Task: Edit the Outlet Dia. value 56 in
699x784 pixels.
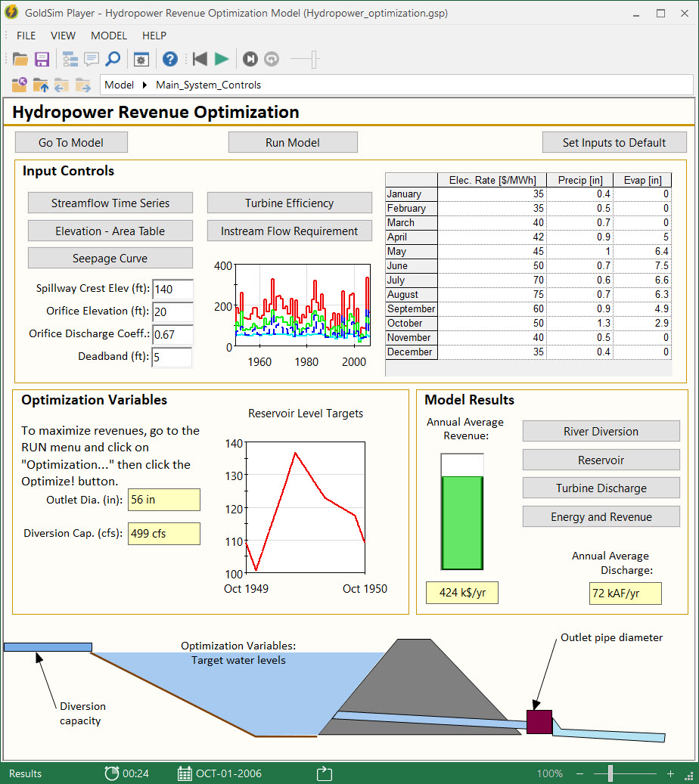Action: point(164,500)
